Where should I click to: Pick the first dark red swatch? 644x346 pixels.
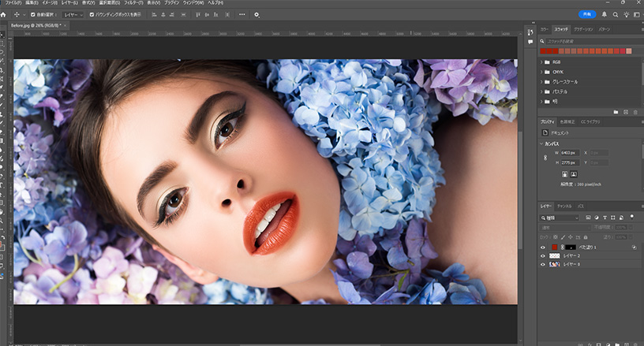[544, 51]
